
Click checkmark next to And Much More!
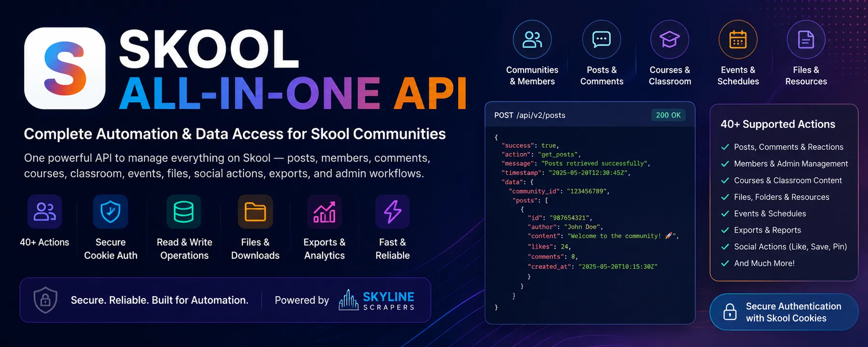pos(725,264)
